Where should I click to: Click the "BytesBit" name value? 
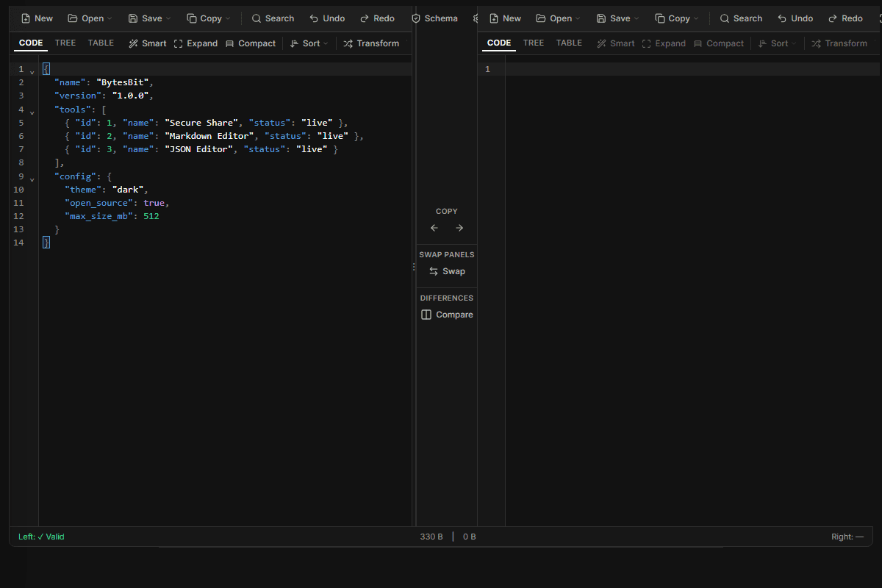[x=123, y=82]
